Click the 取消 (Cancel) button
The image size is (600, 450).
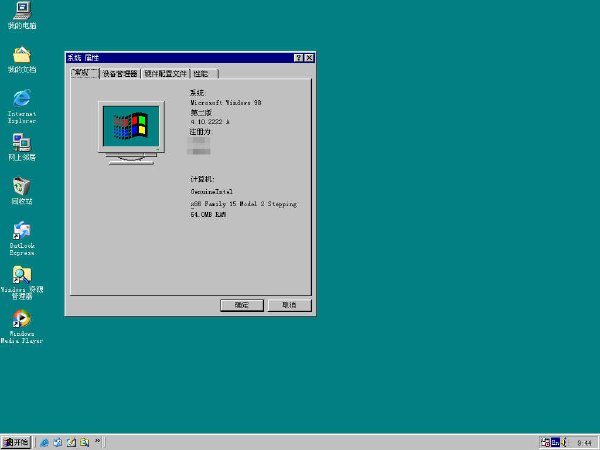(289, 305)
